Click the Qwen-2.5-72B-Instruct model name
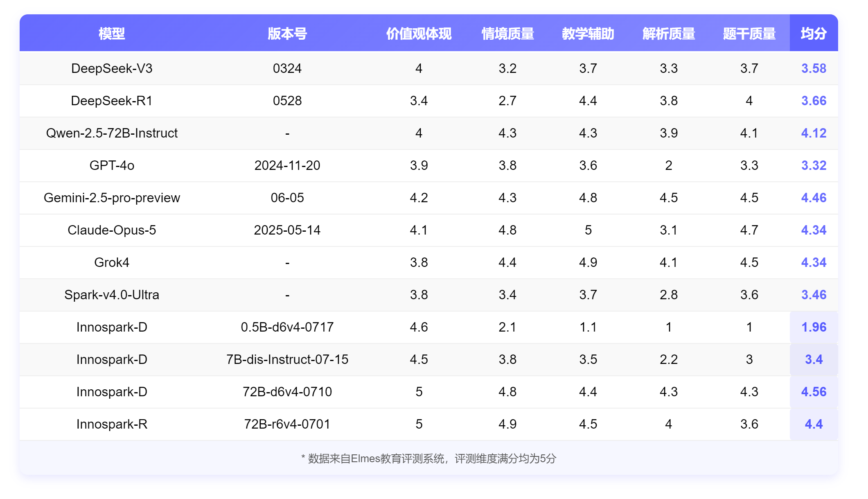The height and width of the screenshot is (499, 868). pyautogui.click(x=111, y=133)
